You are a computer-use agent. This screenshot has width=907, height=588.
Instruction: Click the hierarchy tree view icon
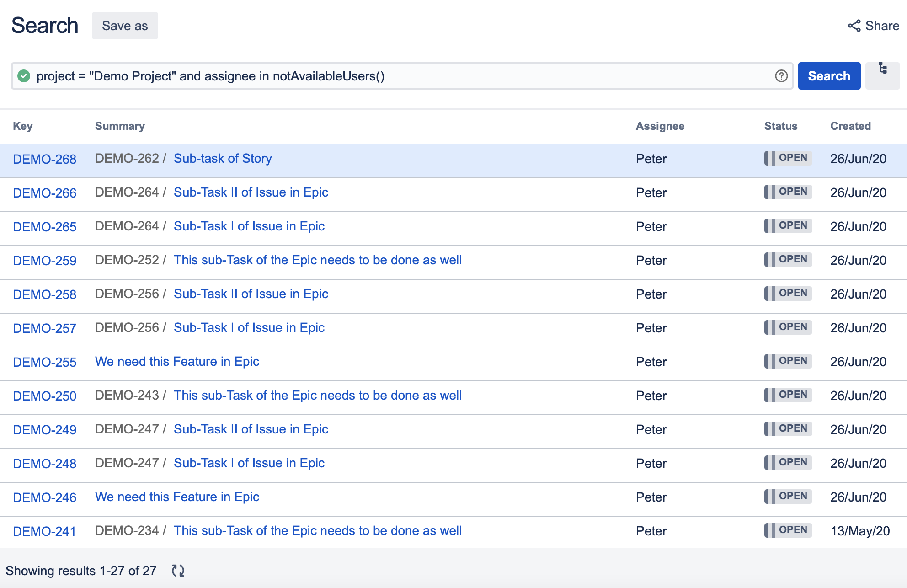[x=883, y=69]
